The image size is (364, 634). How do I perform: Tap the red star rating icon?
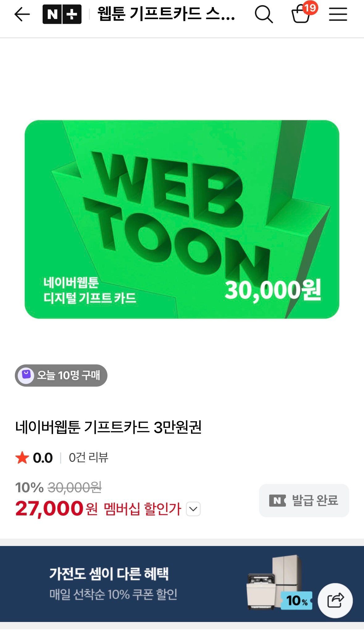22,458
